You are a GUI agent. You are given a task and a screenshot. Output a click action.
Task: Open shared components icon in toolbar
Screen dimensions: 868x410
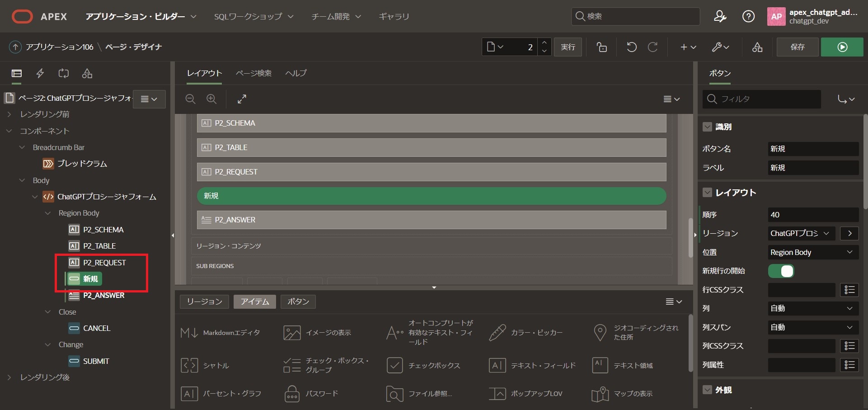click(x=757, y=47)
